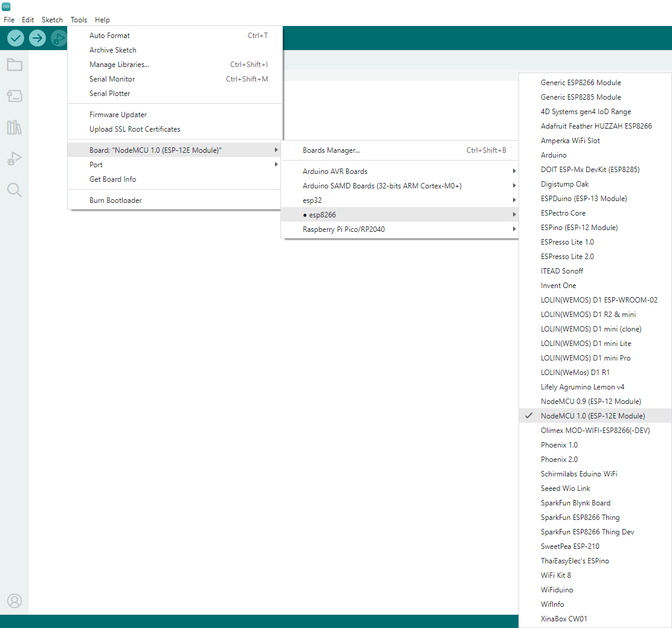Select LOLIN(WEMOS) D1 mini Pro board
The width and height of the screenshot is (672, 628).
pos(595,358)
